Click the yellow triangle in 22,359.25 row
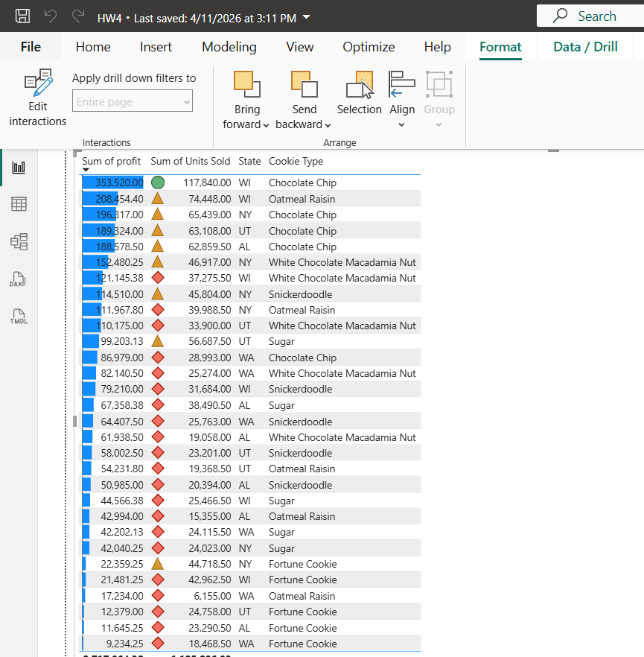The width and height of the screenshot is (644, 657). pyautogui.click(x=157, y=564)
